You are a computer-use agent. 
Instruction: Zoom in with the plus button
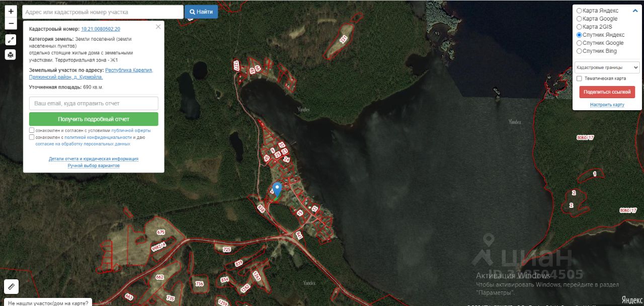click(11, 11)
